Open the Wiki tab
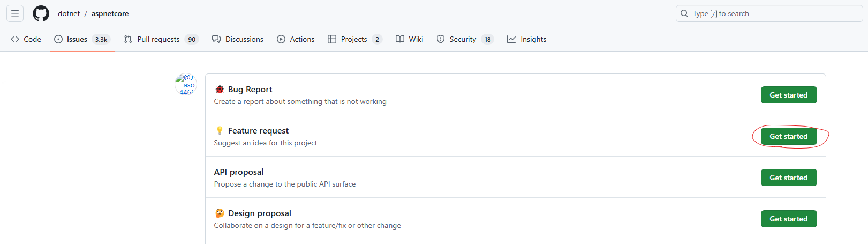This screenshot has width=868, height=244. coord(409,39)
